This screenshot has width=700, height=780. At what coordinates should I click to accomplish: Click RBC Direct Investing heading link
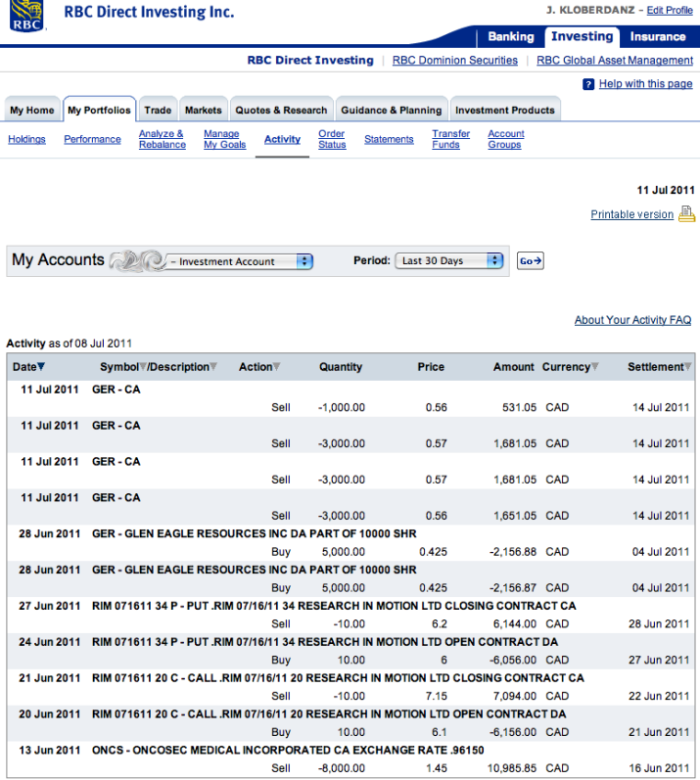pos(310,61)
